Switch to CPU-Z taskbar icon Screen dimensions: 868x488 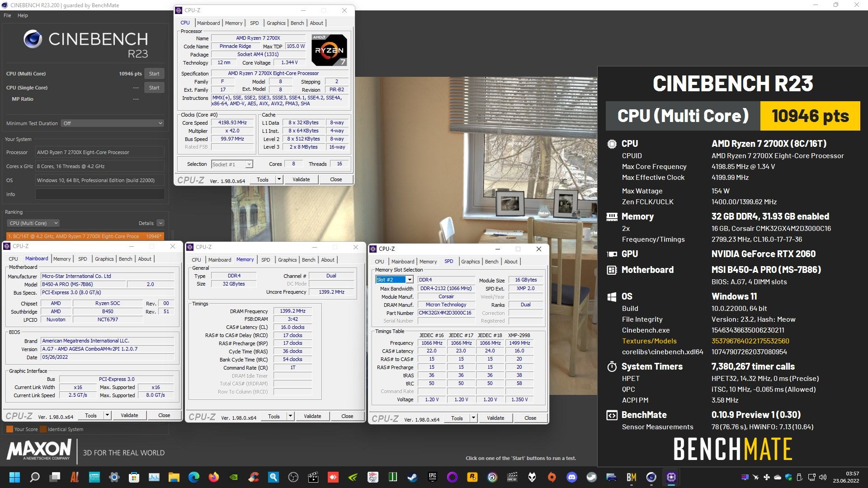pyautogui.click(x=671, y=477)
